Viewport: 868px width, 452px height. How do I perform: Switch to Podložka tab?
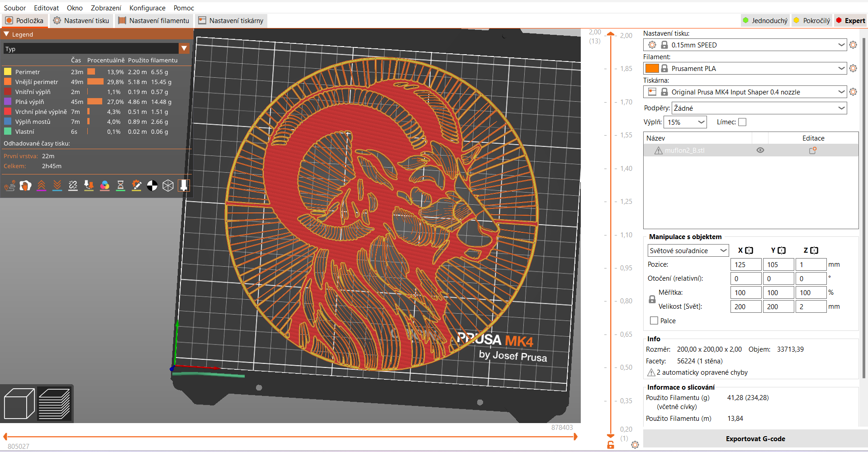pyautogui.click(x=24, y=20)
